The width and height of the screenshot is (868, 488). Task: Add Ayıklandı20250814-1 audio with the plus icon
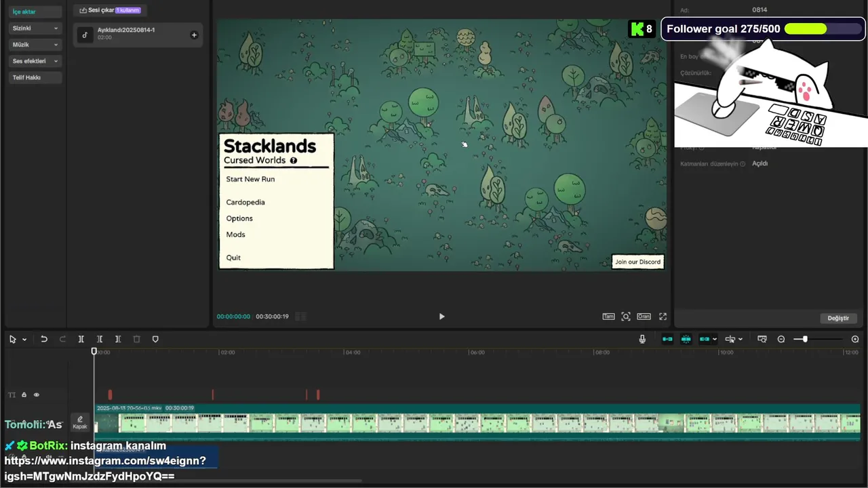pos(194,35)
